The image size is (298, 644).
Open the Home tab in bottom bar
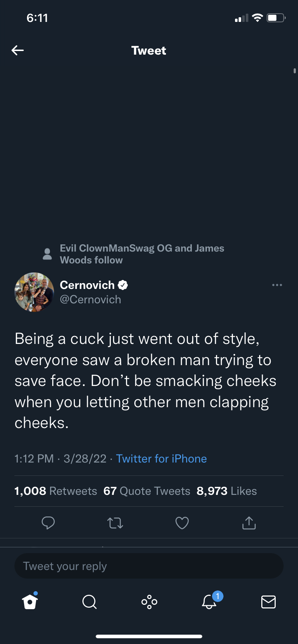pos(30,602)
